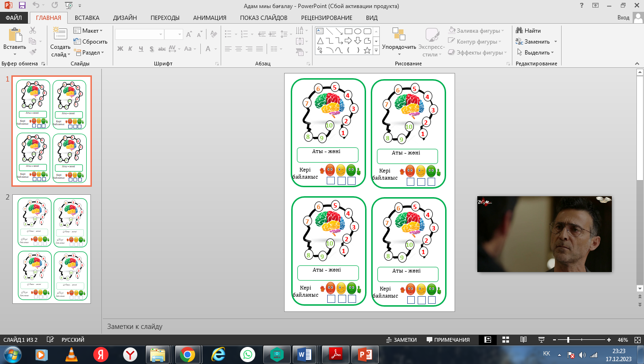Expand the shapes gallery with More arrow

[x=376, y=50]
